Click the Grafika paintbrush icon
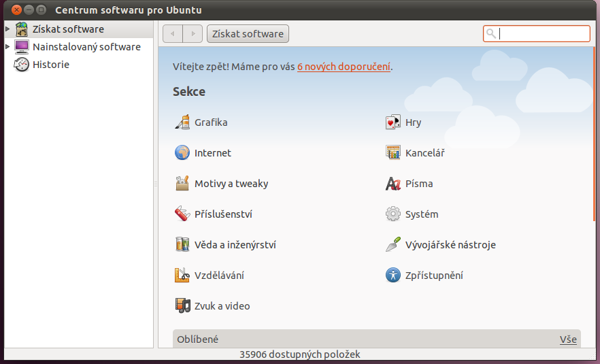The height and width of the screenshot is (364, 600). tap(182, 122)
